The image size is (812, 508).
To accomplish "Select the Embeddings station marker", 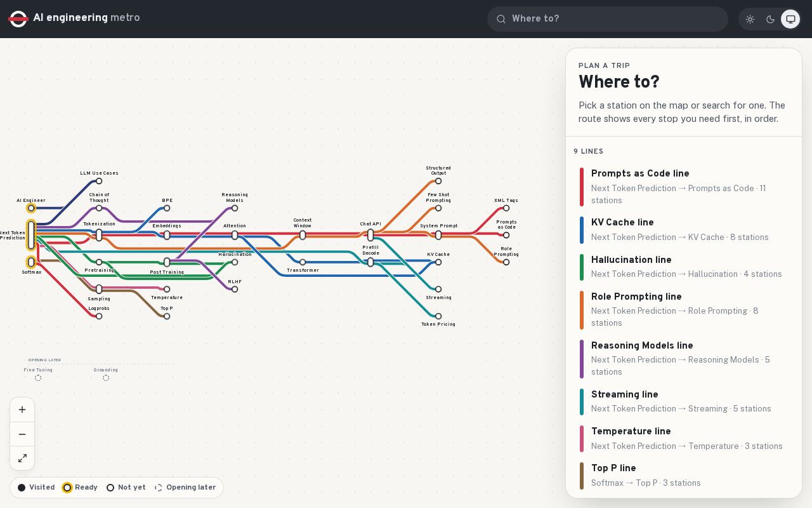I will pyautogui.click(x=167, y=235).
